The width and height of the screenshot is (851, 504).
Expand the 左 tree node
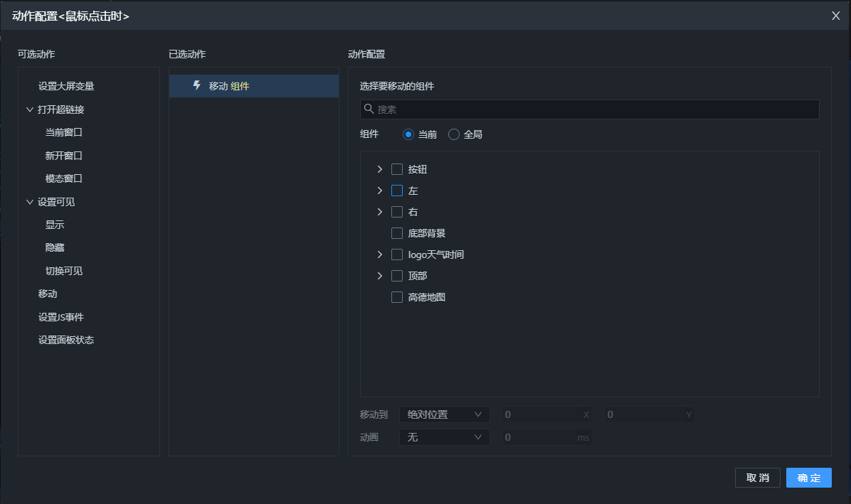click(379, 191)
